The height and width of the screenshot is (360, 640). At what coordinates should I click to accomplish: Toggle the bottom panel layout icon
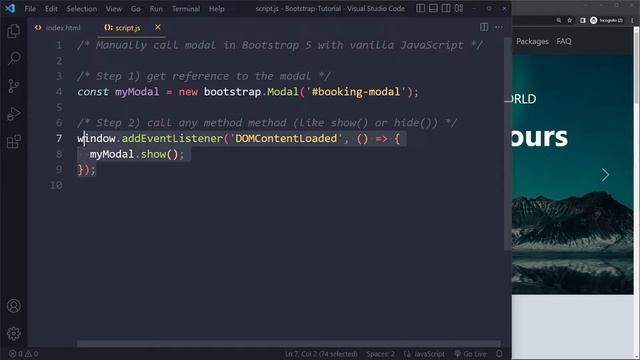433,8
